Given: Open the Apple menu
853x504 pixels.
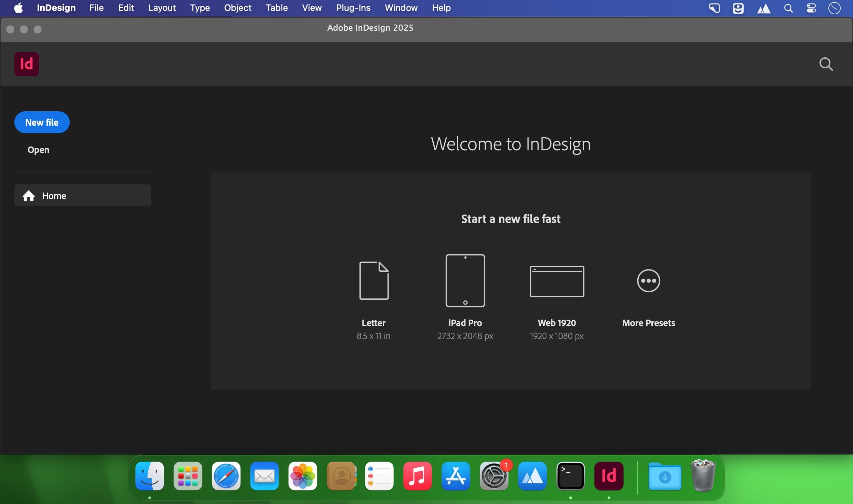Looking at the screenshot, I should 18,8.
